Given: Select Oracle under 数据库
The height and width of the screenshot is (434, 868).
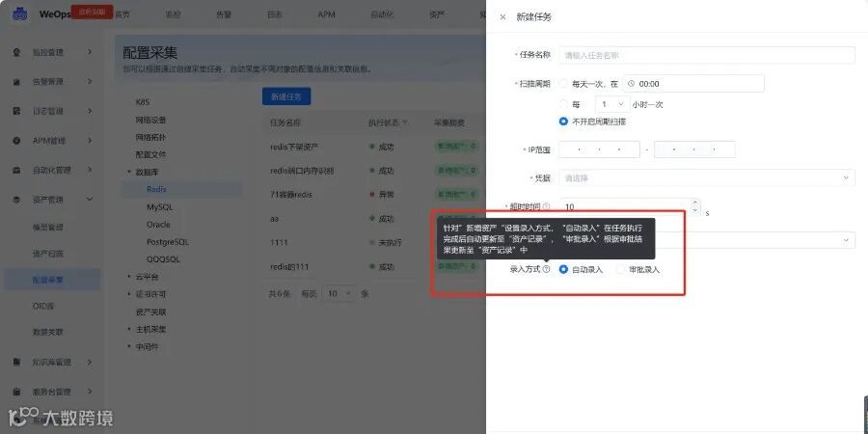Looking at the screenshot, I should pyautogui.click(x=158, y=225).
